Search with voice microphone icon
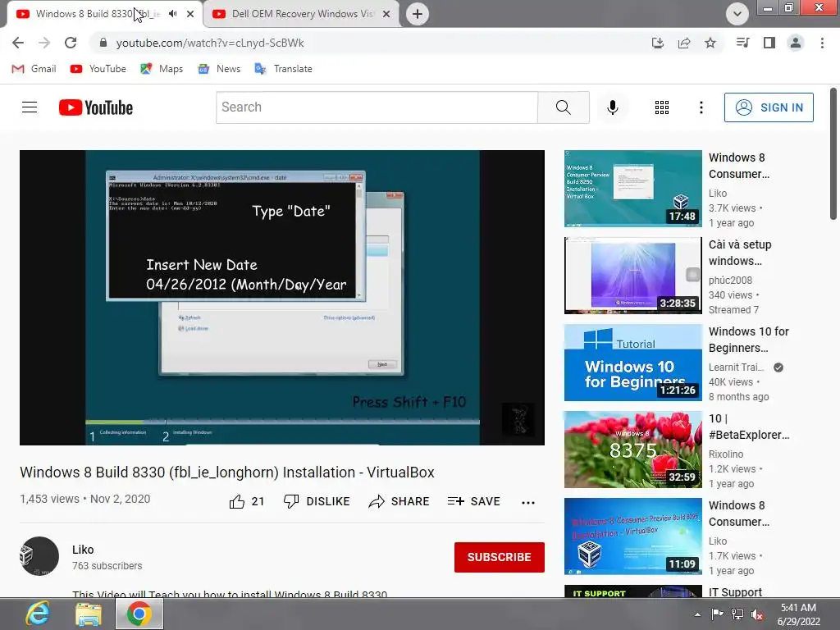This screenshot has width=840, height=630. (612, 107)
